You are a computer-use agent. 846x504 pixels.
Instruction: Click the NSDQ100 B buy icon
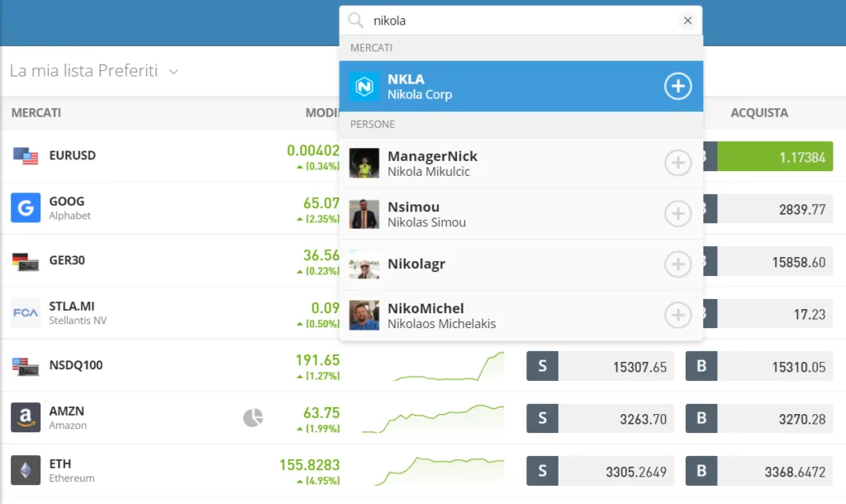click(701, 366)
